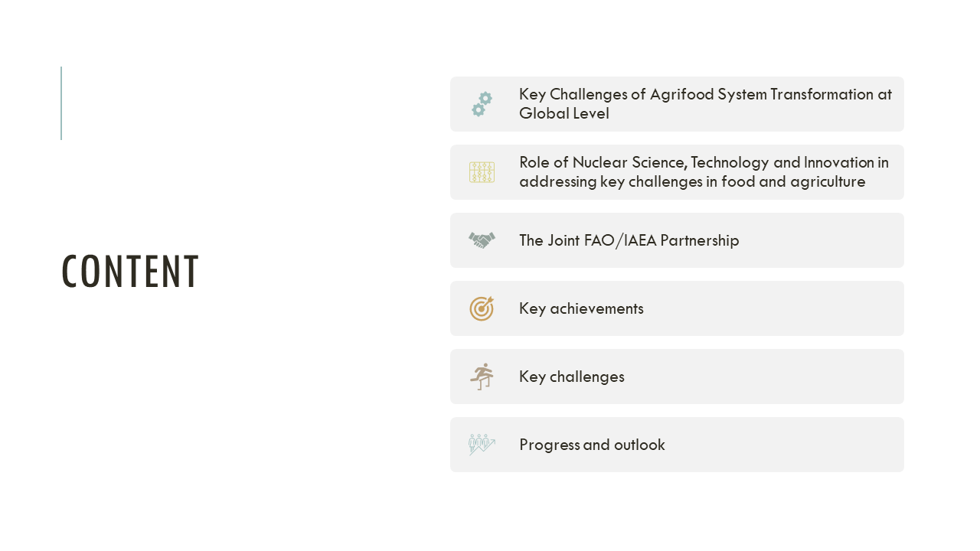
Task: Select the CONTENT slide title
Action: click(x=130, y=272)
